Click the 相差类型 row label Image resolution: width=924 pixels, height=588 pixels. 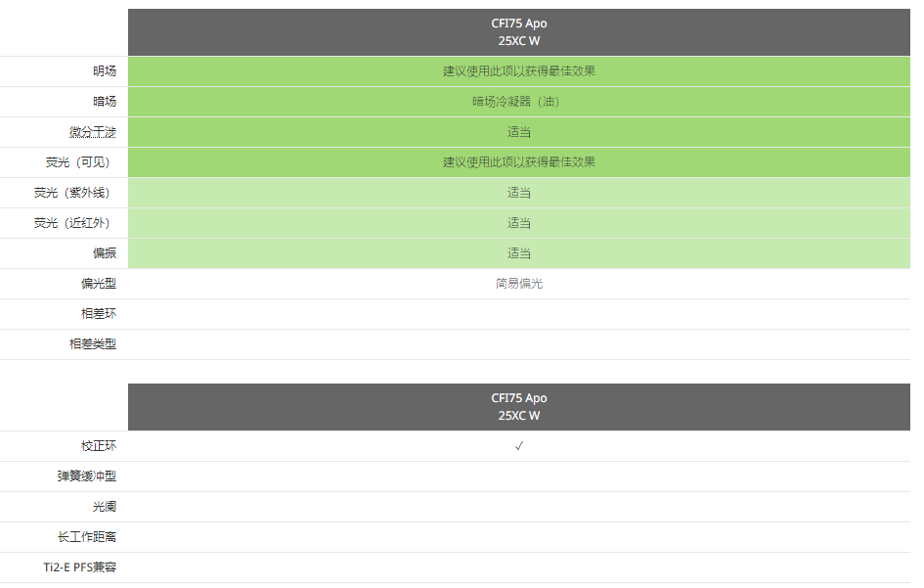pyautogui.click(x=93, y=344)
